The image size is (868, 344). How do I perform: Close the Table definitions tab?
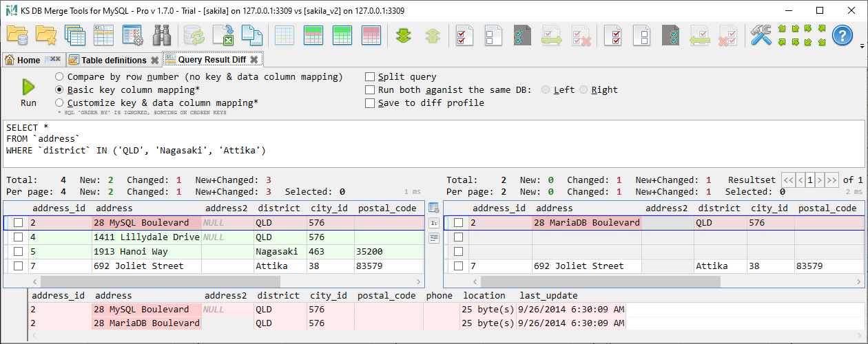click(x=154, y=60)
